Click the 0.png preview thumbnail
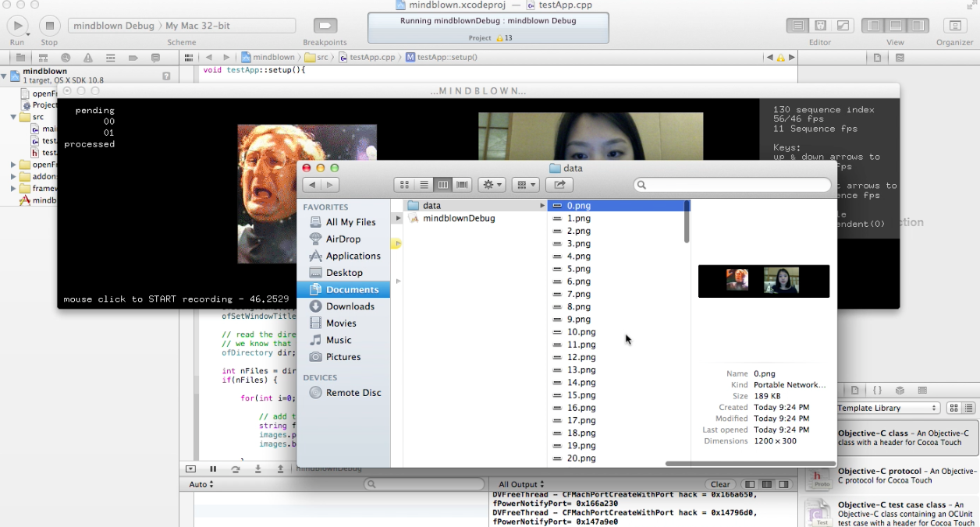 click(x=764, y=281)
